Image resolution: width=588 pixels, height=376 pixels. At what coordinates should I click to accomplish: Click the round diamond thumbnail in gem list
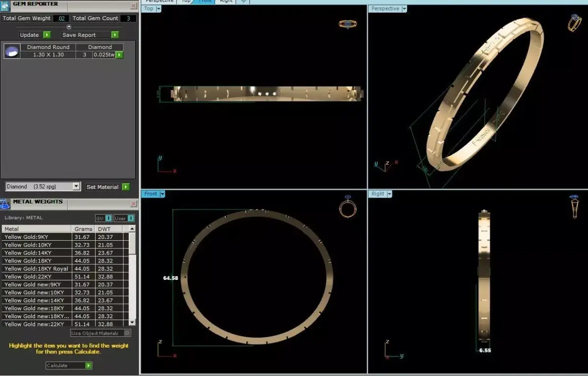pyautogui.click(x=11, y=50)
